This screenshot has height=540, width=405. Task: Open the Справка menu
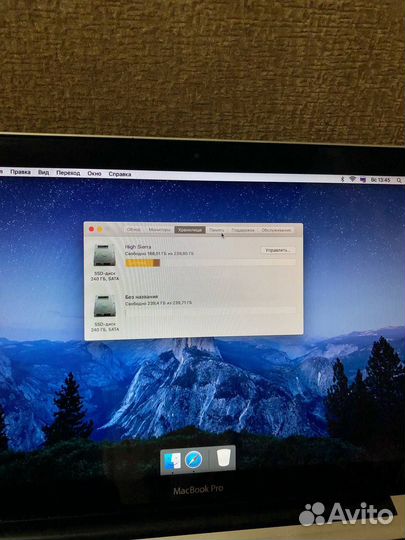point(120,174)
